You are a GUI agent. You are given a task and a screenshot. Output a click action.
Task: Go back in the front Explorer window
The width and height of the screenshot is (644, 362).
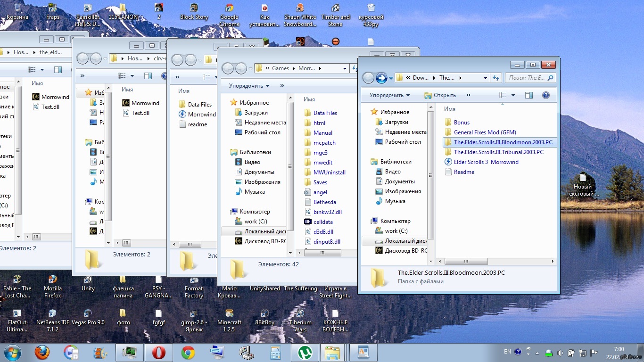368,78
